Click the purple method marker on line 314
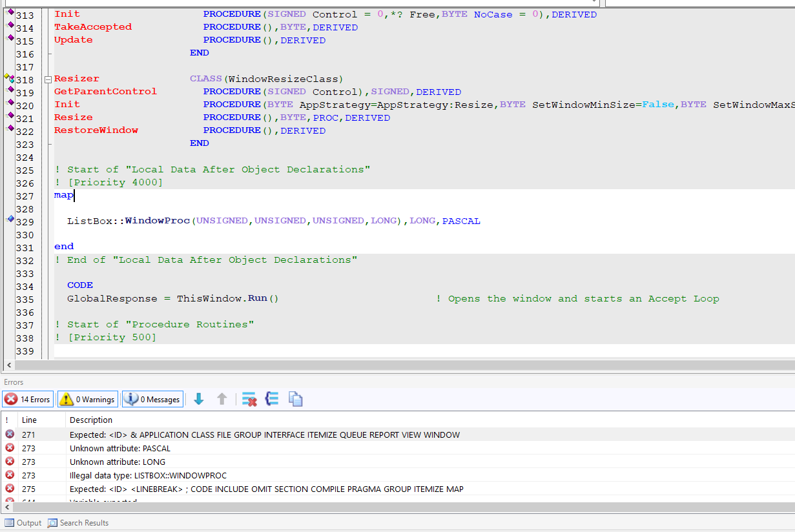The width and height of the screenshot is (795, 532). 10,25
